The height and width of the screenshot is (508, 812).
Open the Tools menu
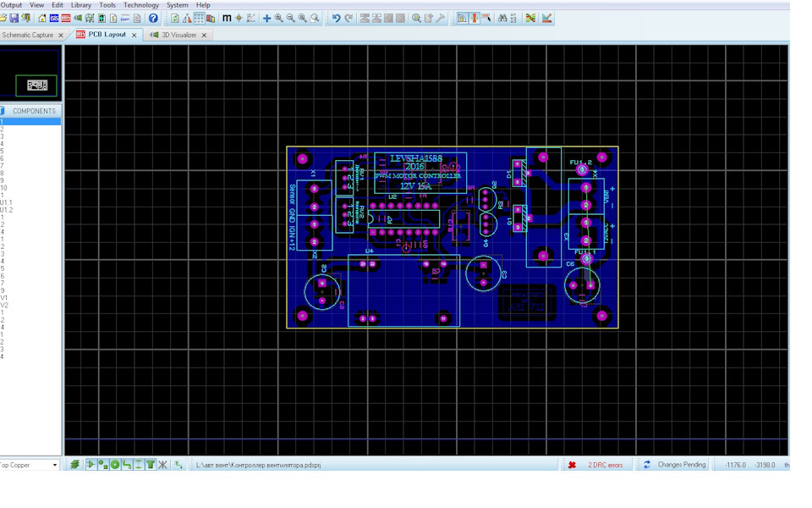pyautogui.click(x=107, y=5)
